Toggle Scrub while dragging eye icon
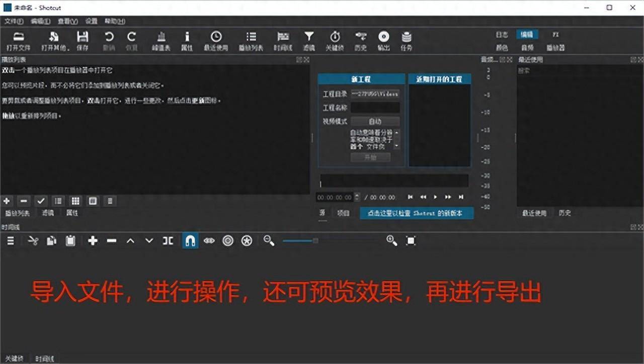The height and width of the screenshot is (364, 644). pyautogui.click(x=209, y=241)
